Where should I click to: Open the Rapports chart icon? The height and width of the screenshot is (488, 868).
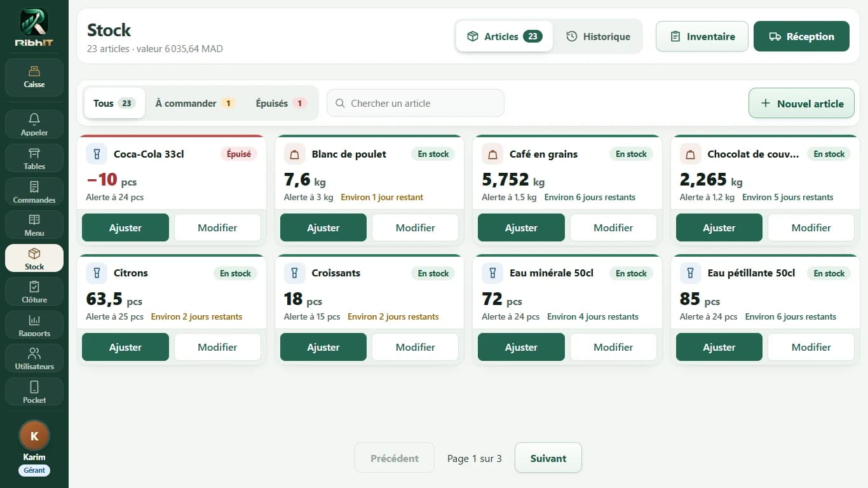pos(34,320)
